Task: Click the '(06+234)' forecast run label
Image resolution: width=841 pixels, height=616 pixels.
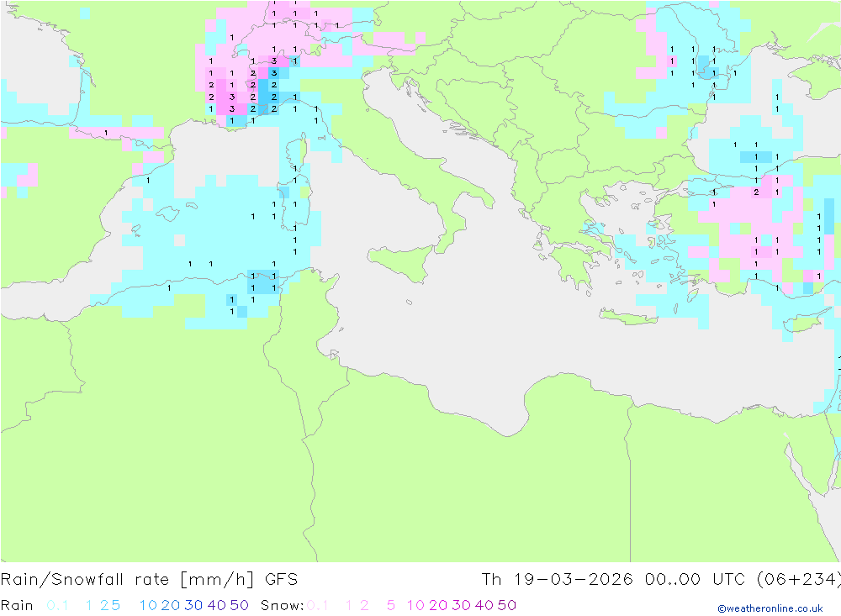Action: point(798,580)
